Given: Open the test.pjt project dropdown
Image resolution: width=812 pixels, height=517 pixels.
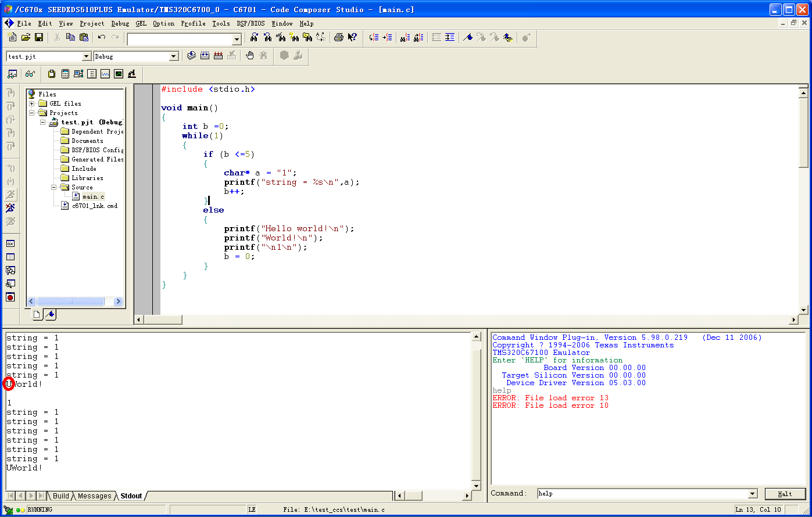Looking at the screenshot, I should (x=87, y=56).
